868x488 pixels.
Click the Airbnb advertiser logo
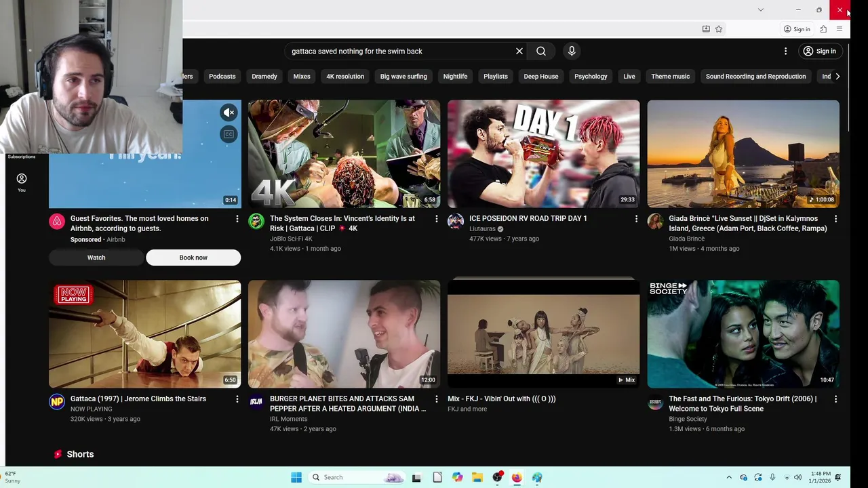point(57,222)
